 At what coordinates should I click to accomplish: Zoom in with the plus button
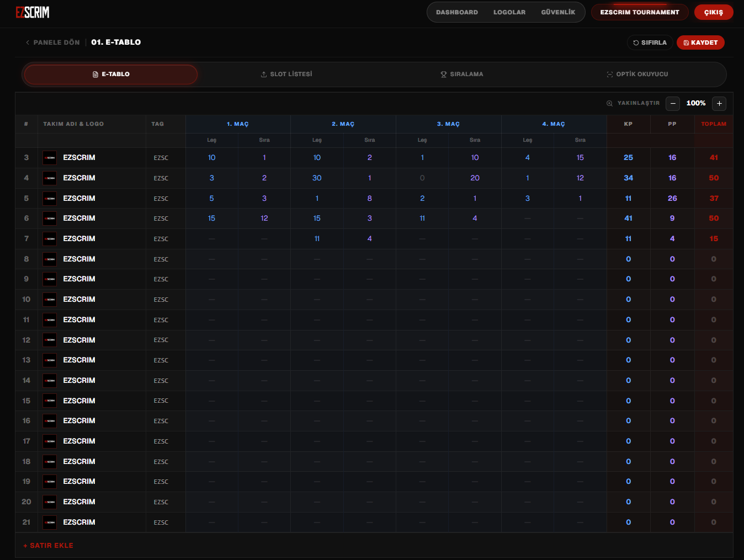719,104
